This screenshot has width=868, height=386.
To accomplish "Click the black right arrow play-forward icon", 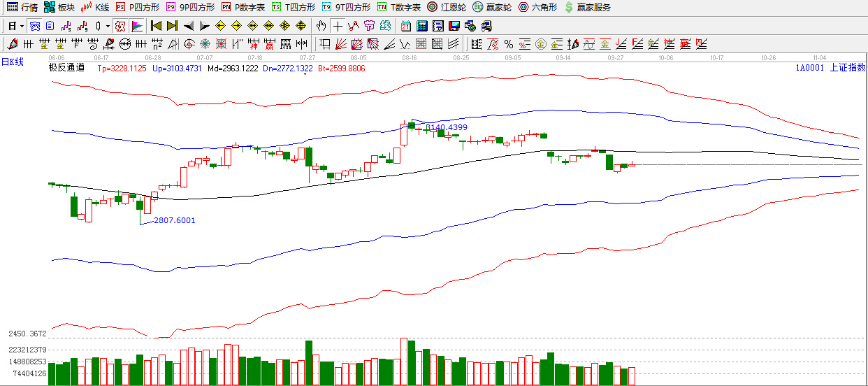I will [x=205, y=26].
